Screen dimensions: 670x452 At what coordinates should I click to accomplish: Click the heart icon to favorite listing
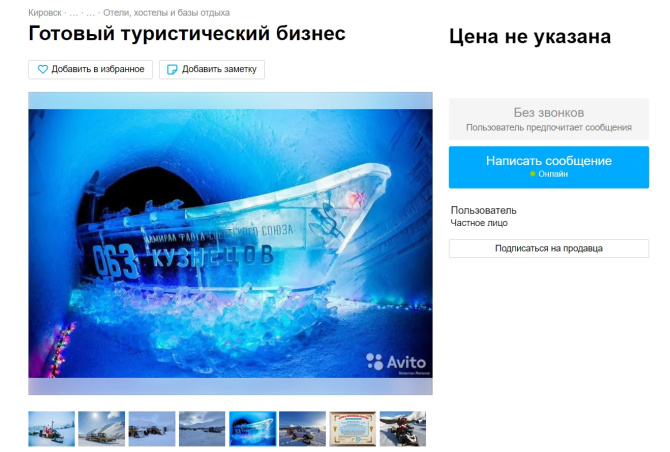pos(42,69)
